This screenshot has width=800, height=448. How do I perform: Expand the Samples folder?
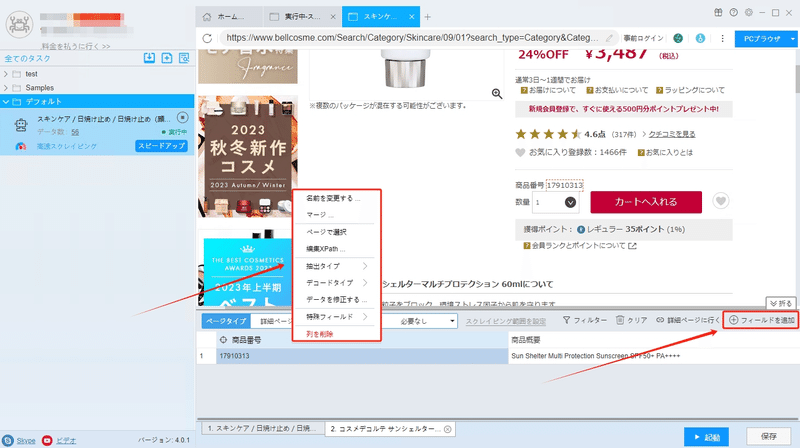coord(6,88)
